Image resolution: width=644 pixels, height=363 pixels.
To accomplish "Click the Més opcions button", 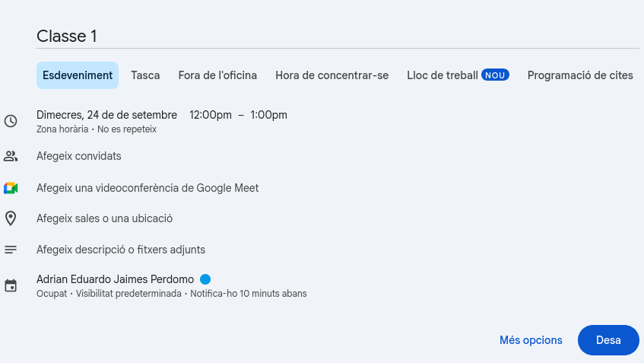I will pyautogui.click(x=531, y=340).
